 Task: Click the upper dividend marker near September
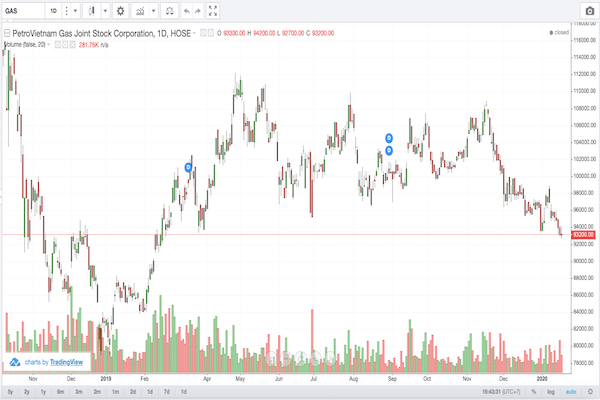coord(389,138)
